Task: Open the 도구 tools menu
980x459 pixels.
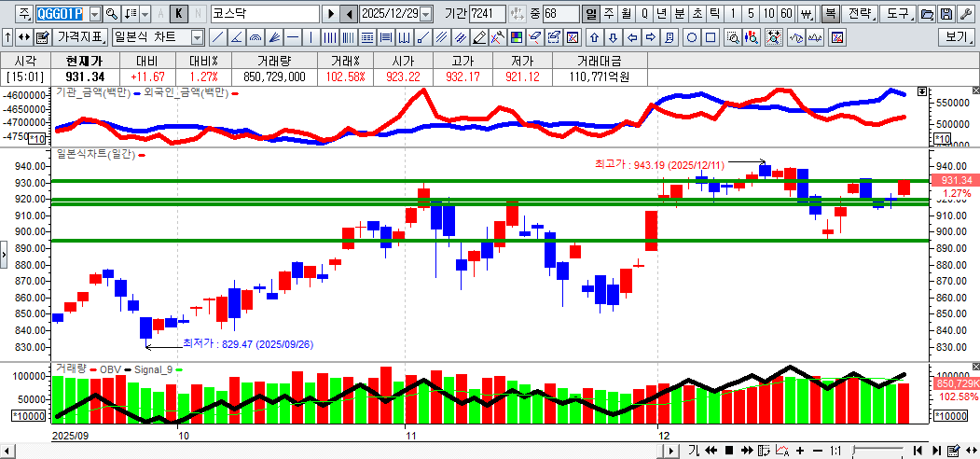Action: click(x=897, y=14)
